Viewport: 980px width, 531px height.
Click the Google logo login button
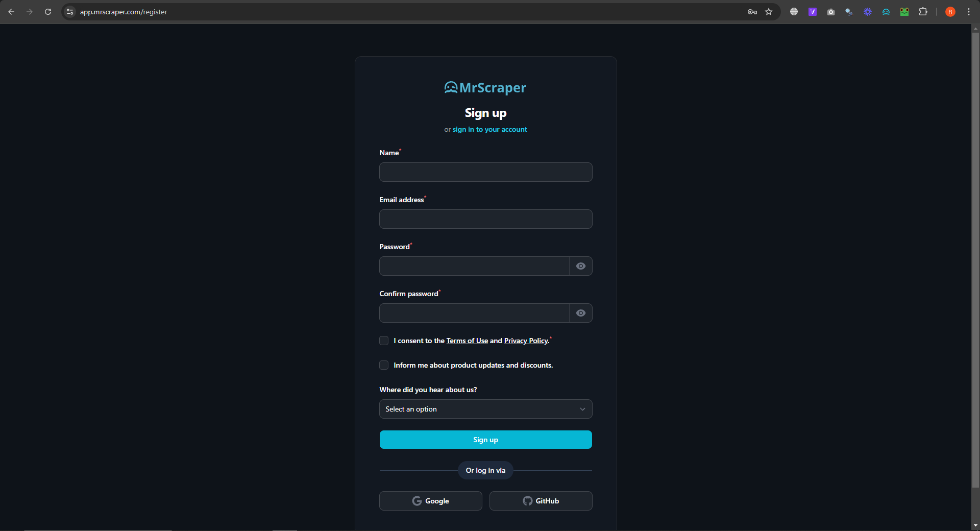coord(431,501)
